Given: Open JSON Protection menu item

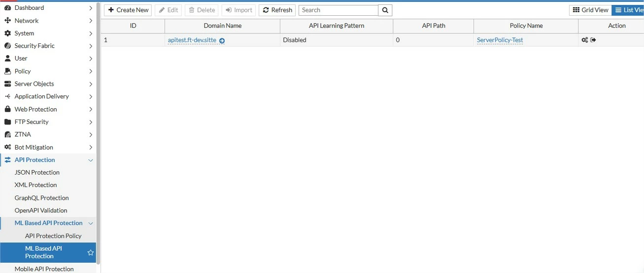Looking at the screenshot, I should (37, 173).
